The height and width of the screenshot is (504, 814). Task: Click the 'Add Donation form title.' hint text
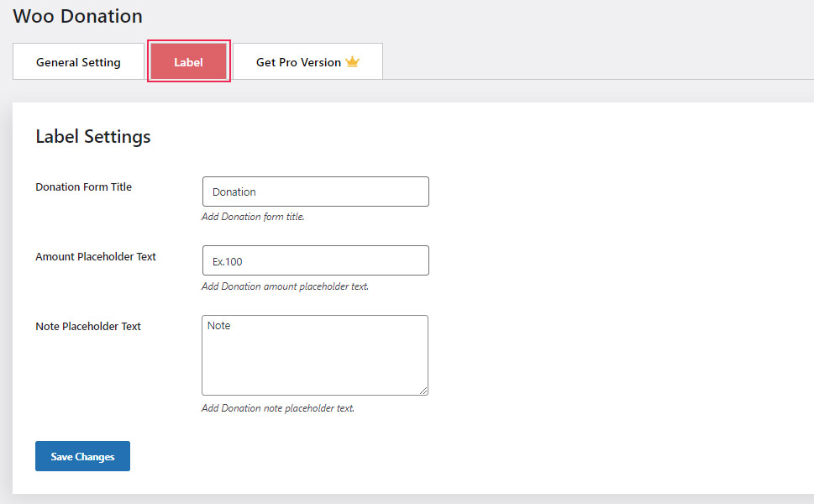[x=253, y=217]
